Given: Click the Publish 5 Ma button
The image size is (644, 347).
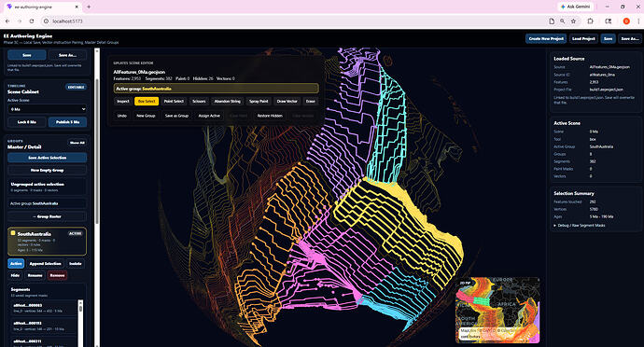Looking at the screenshot, I should pyautogui.click(x=68, y=122).
